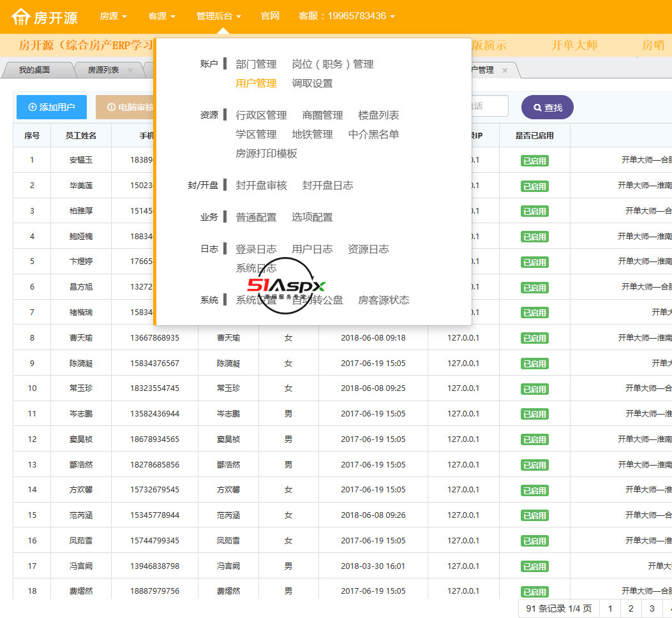672x618 pixels.
Task: Toggle 已启用 status badge for 曹天瑜
Action: pos(534,338)
